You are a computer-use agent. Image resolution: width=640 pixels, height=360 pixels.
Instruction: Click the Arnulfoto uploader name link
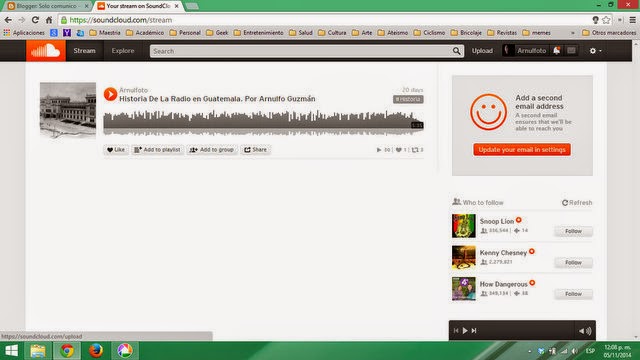tap(133, 90)
